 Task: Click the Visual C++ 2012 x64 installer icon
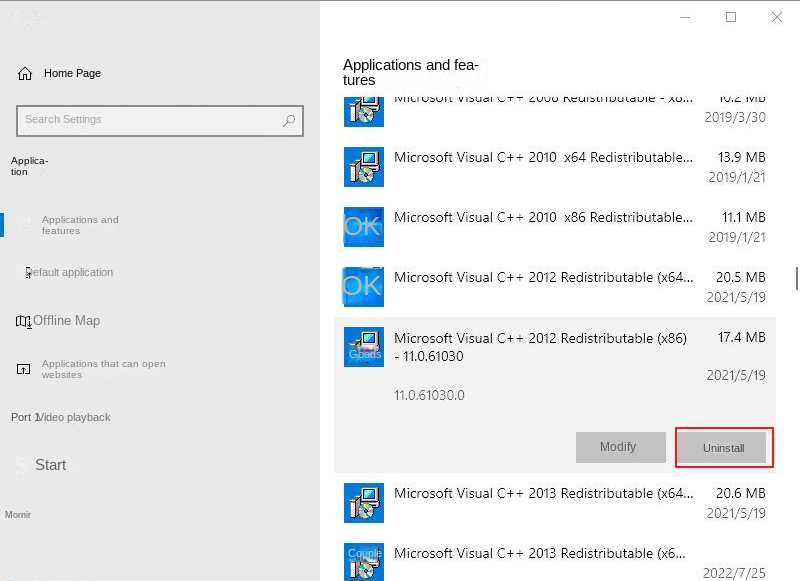pyautogui.click(x=363, y=287)
